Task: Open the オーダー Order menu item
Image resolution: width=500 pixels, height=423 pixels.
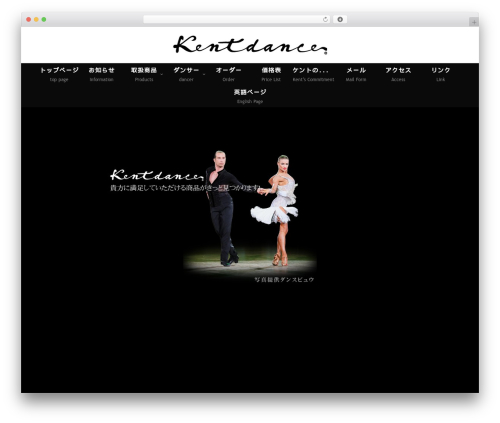Action: [228, 74]
